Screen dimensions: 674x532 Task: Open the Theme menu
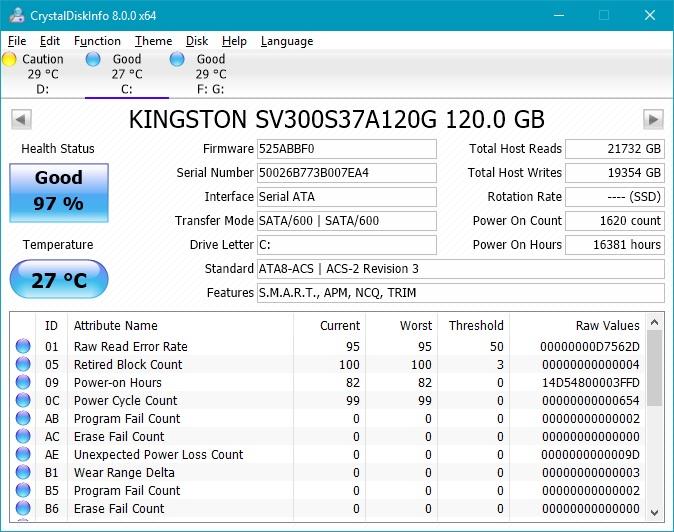pos(153,41)
